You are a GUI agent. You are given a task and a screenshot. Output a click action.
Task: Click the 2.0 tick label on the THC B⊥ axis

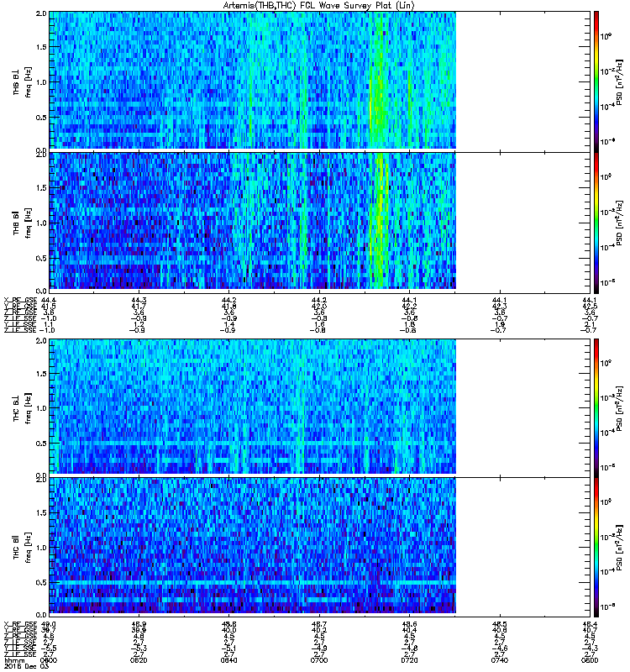point(41,340)
